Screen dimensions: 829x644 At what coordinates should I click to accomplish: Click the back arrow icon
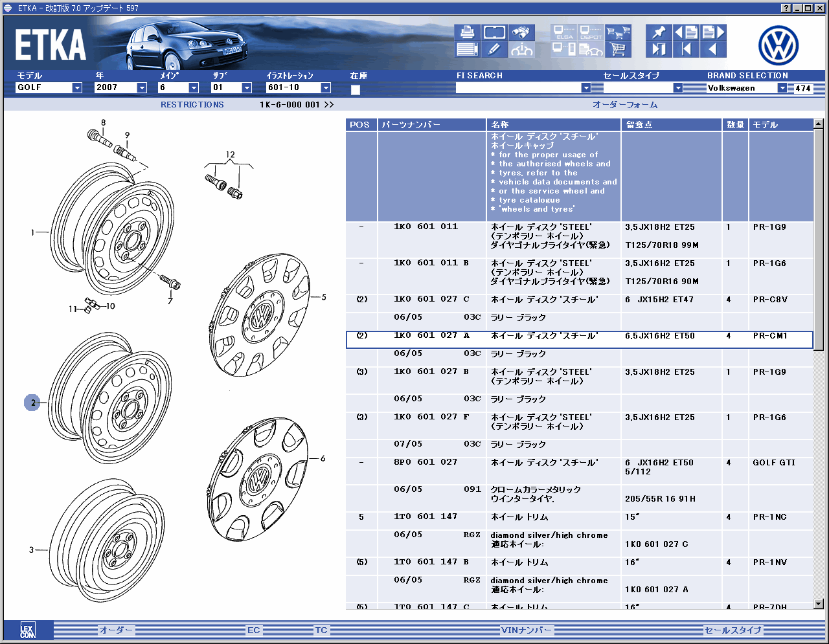(x=713, y=49)
